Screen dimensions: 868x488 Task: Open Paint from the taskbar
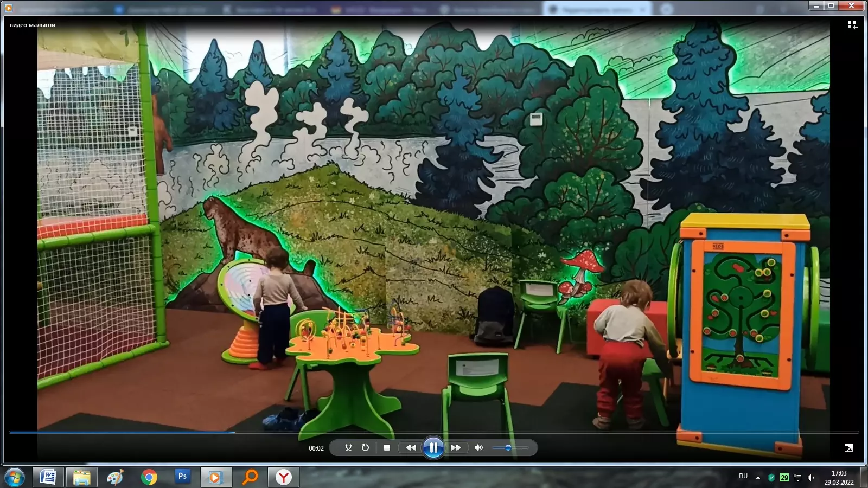(115, 477)
